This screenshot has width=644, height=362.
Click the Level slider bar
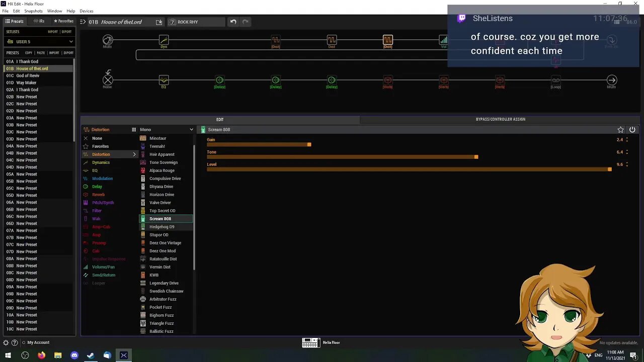point(409,169)
